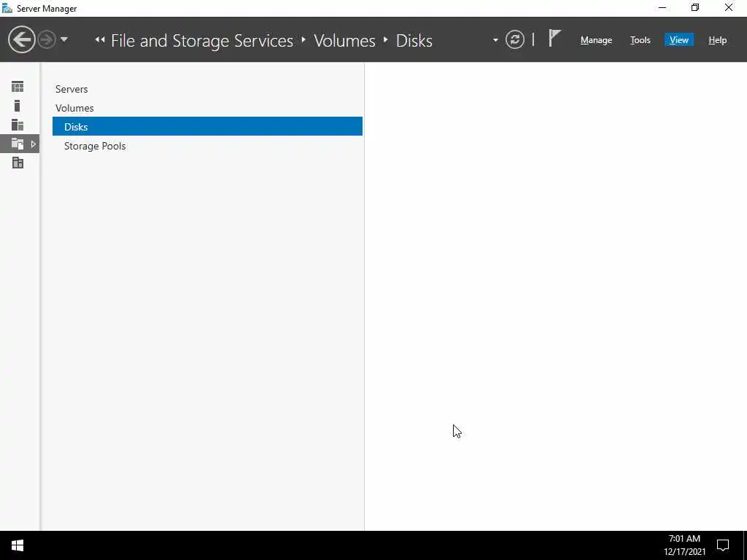The width and height of the screenshot is (747, 560).
Task: Expand the breadcrumb arrow after Volumes
Action: click(386, 40)
